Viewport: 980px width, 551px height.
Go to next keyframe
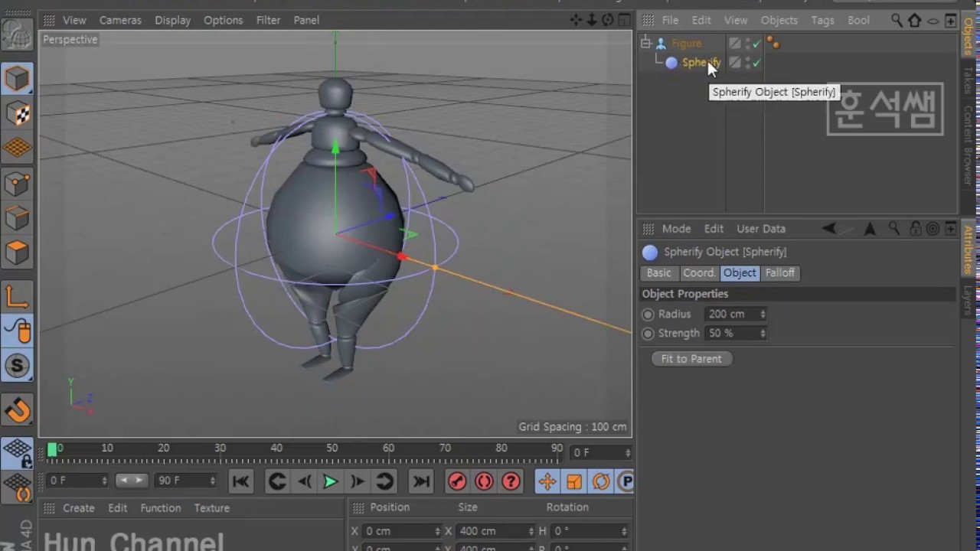click(384, 481)
